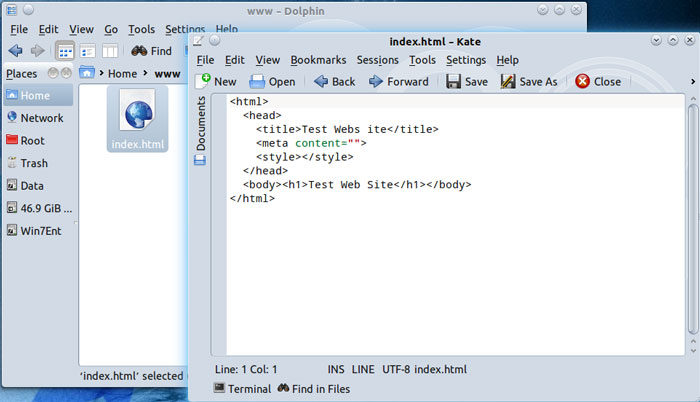700x402 pixels.
Task: Click the save icon below Documents sidebar
Action: coord(200,160)
